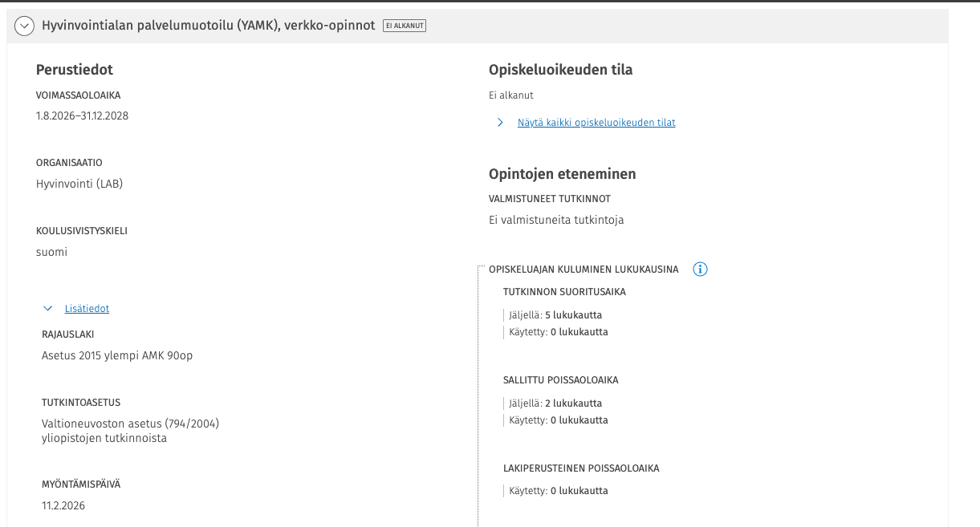The height and width of the screenshot is (527, 980).
Task: Click the Jäljellä: 2 lukukautta line
Action: 555,403
